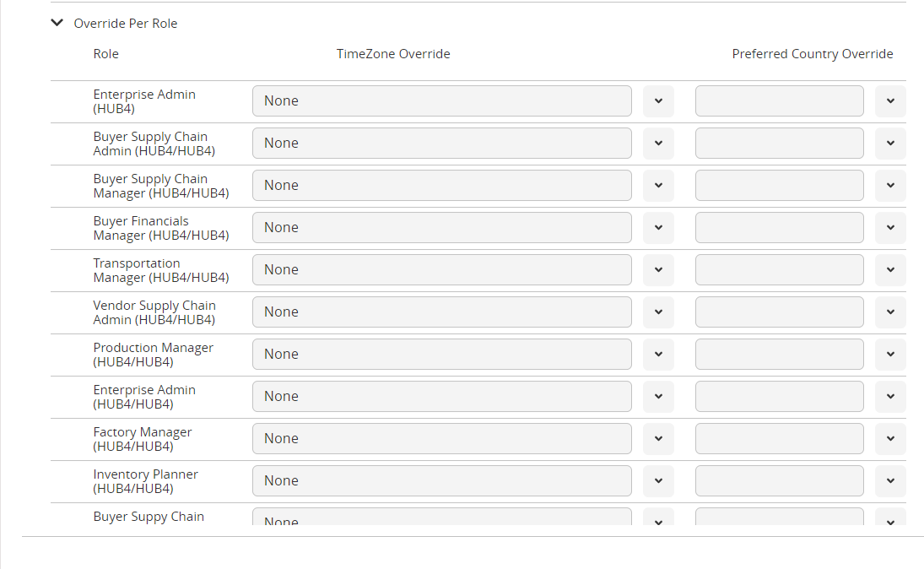Open Preferred Country dropdown for Factory Manager
The image size is (924, 569).
[x=890, y=439]
